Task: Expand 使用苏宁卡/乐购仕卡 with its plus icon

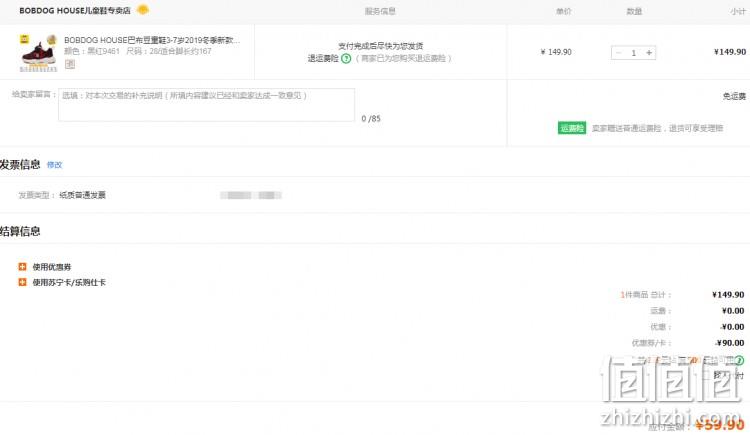Action: pos(22,282)
